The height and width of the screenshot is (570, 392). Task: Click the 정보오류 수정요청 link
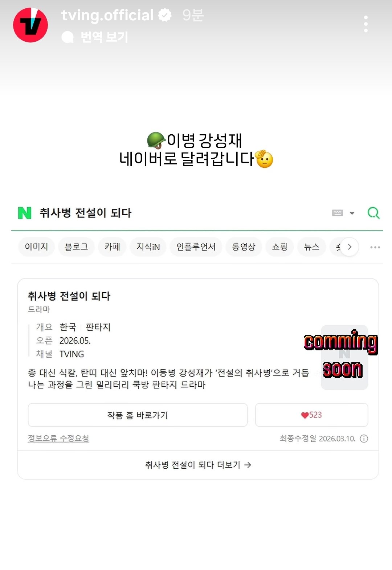[x=58, y=438]
